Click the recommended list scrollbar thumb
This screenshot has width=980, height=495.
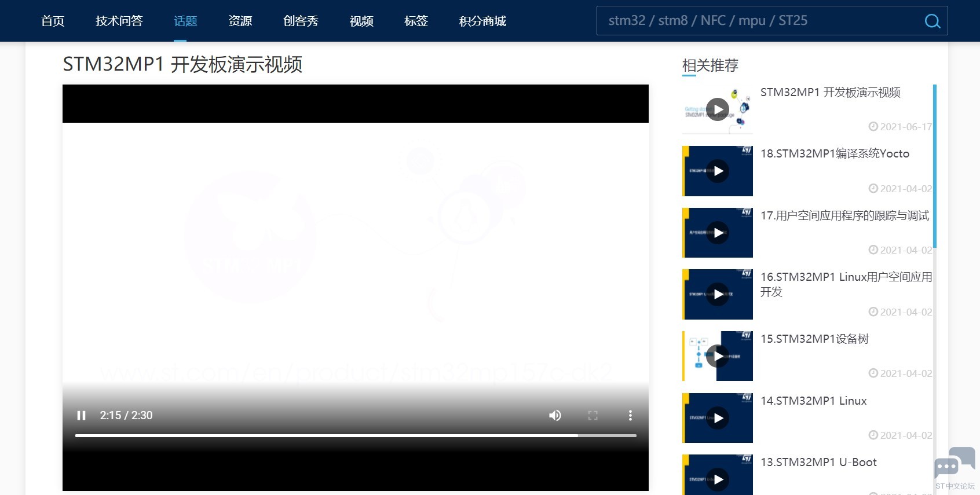click(935, 166)
